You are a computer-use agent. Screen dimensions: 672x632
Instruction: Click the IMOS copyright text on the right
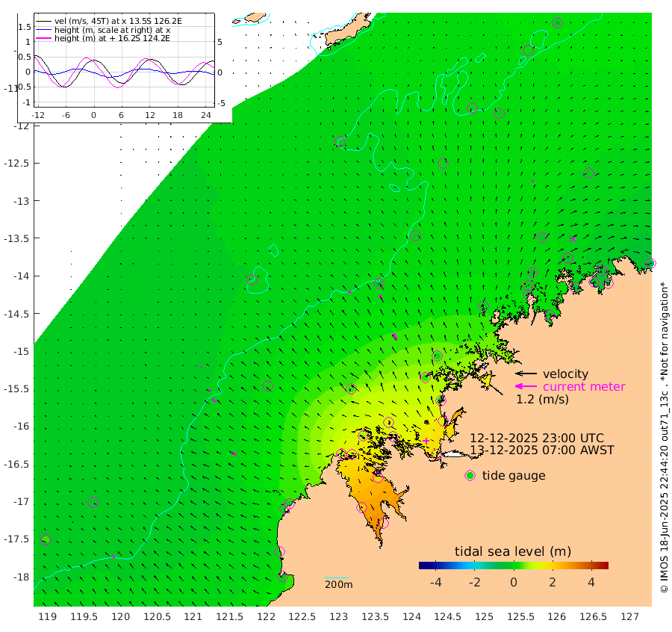[664, 437]
